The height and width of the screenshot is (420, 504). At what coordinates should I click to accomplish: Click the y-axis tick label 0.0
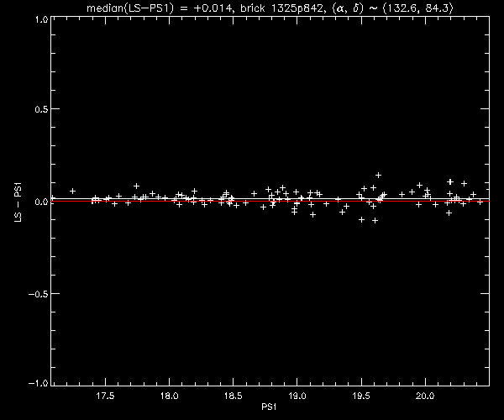(41, 202)
